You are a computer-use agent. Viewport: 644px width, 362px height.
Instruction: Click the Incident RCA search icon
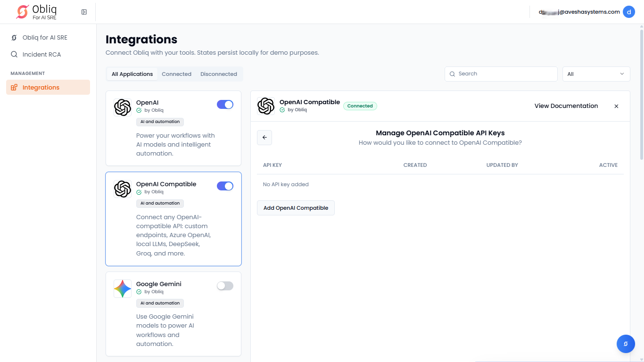click(14, 54)
